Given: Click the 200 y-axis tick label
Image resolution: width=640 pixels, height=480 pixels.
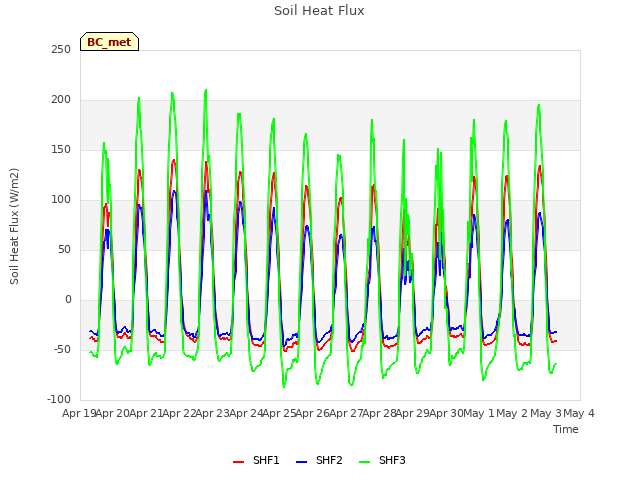Looking at the screenshot, I should [61, 100].
